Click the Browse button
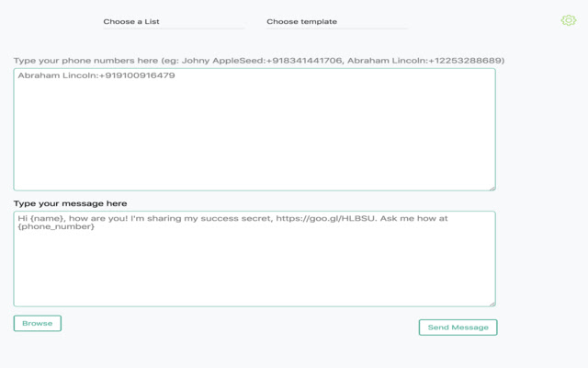This screenshot has width=588, height=368. (38, 323)
